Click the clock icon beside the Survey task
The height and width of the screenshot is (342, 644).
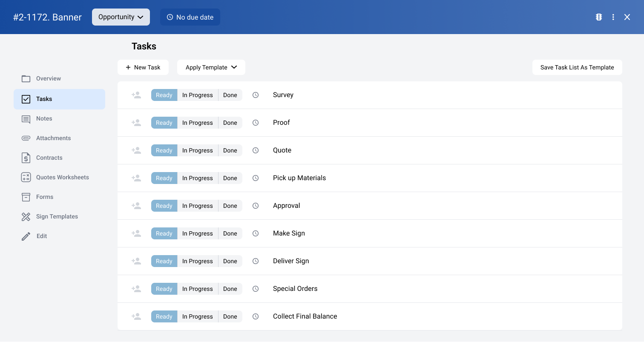coord(256,95)
